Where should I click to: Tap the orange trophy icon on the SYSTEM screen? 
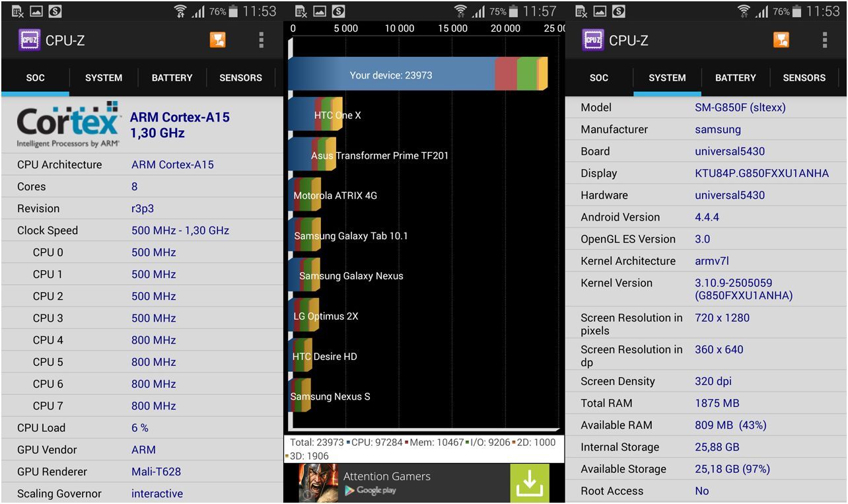click(x=781, y=40)
